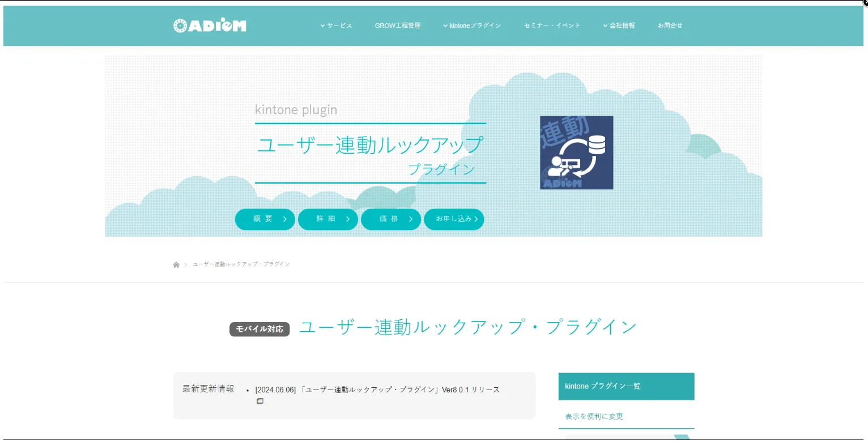Click the 表示を便利に変更 sidebar link
This screenshot has height=444, width=868.
[x=594, y=417]
